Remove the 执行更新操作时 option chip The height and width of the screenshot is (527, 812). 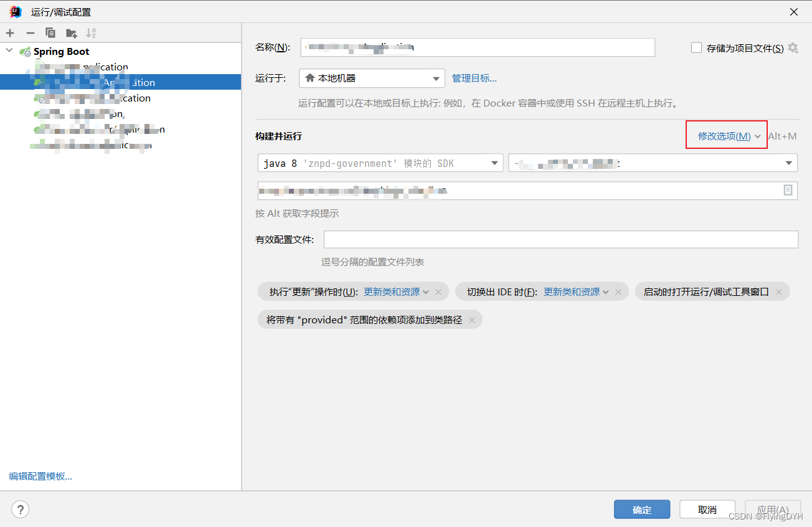438,292
